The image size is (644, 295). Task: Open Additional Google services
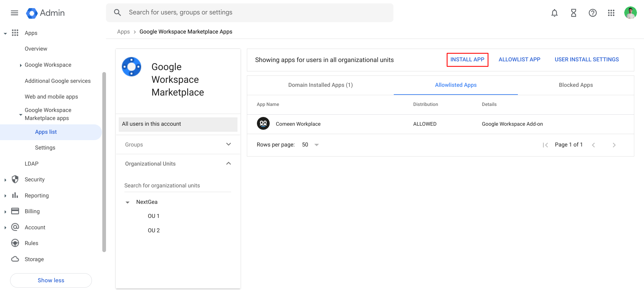pyautogui.click(x=58, y=81)
